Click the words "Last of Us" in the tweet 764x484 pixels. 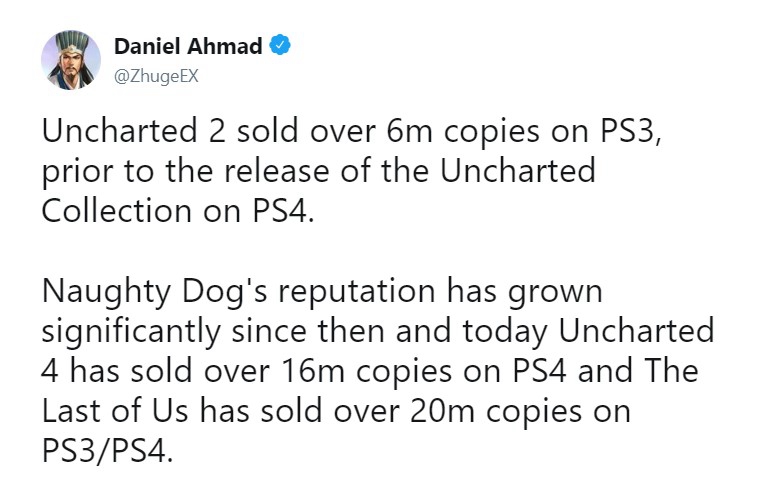click(115, 411)
